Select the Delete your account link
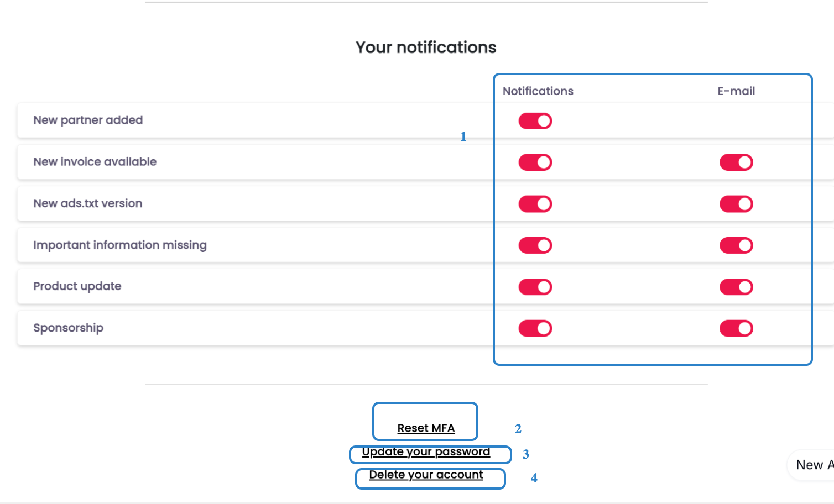Viewport: 834px width, 504px height. point(426,475)
